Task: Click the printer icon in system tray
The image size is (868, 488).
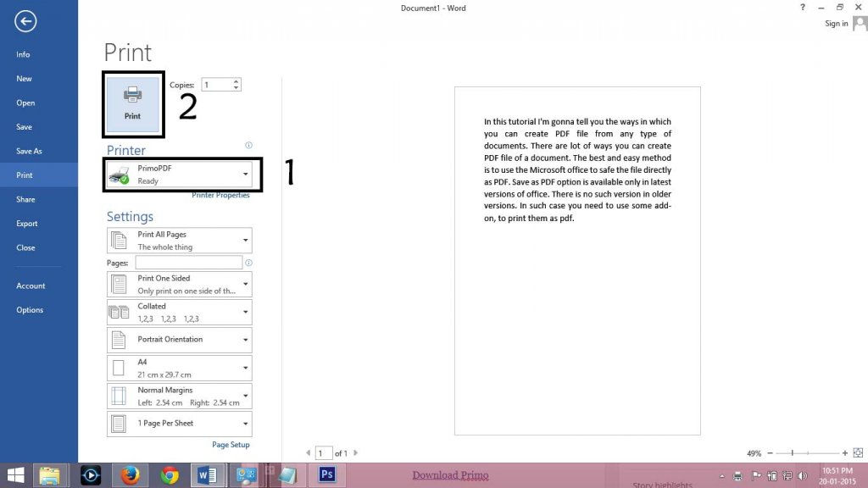Action: (x=737, y=476)
